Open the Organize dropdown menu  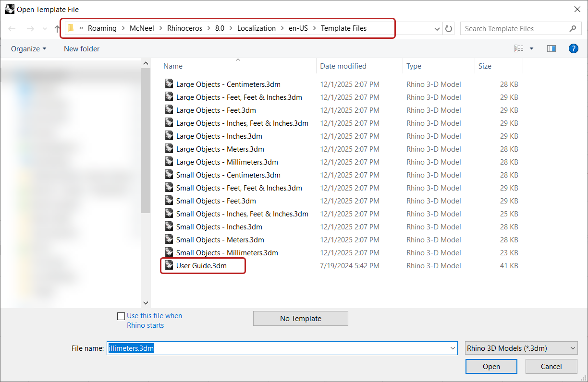point(29,48)
